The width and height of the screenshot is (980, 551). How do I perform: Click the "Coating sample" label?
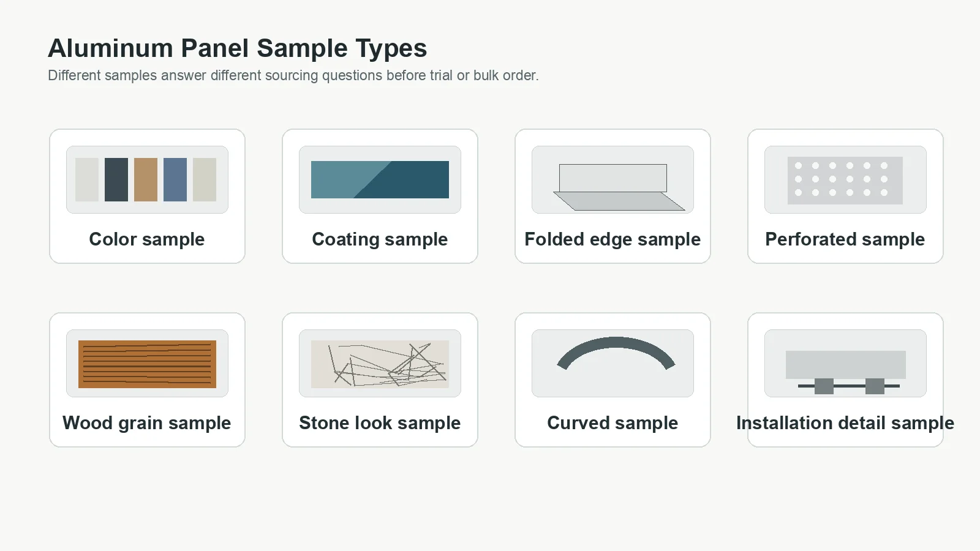[x=380, y=239]
